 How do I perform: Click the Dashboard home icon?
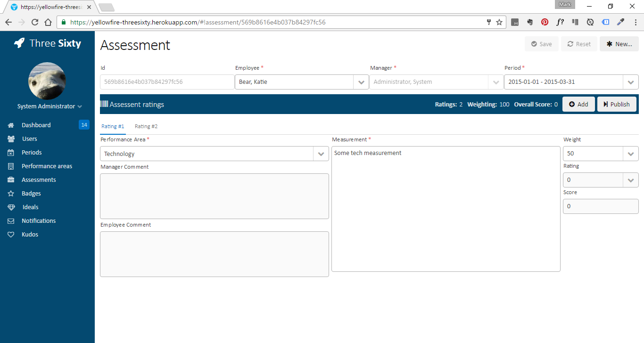(11, 125)
